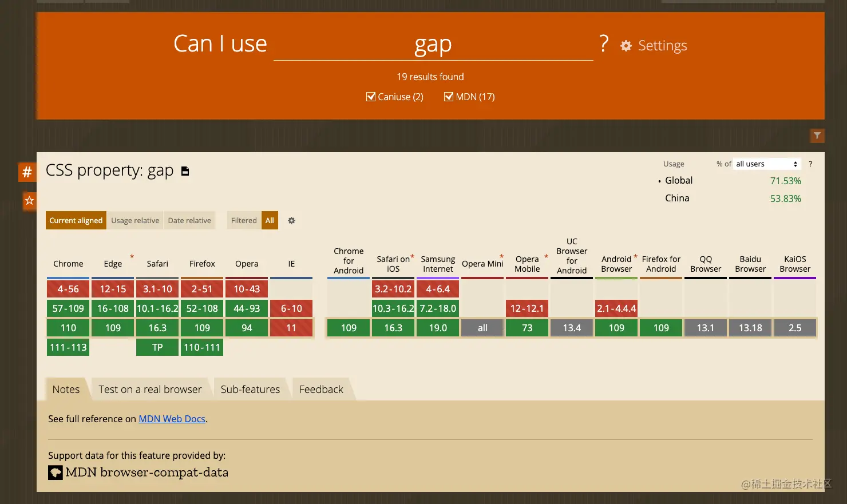The width and height of the screenshot is (847, 504).
Task: Click the usage help question mark
Action: pyautogui.click(x=810, y=164)
